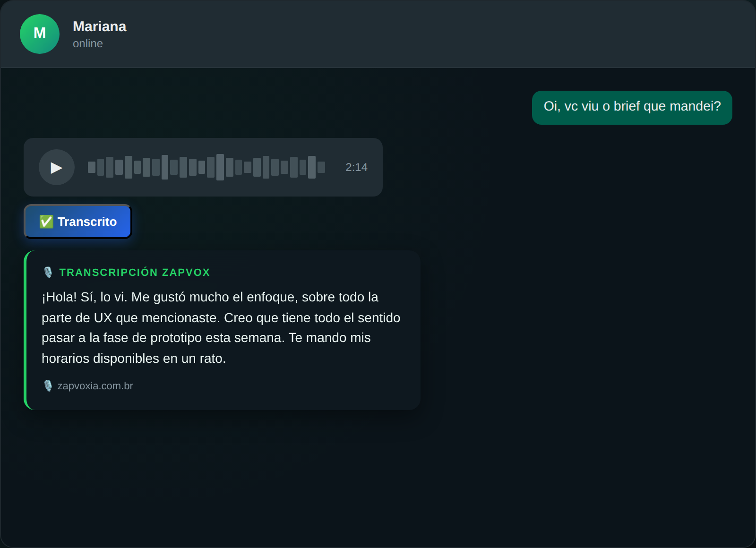Click the contact name Mariana
Image resolution: width=756 pixels, height=548 pixels.
pyautogui.click(x=100, y=26)
